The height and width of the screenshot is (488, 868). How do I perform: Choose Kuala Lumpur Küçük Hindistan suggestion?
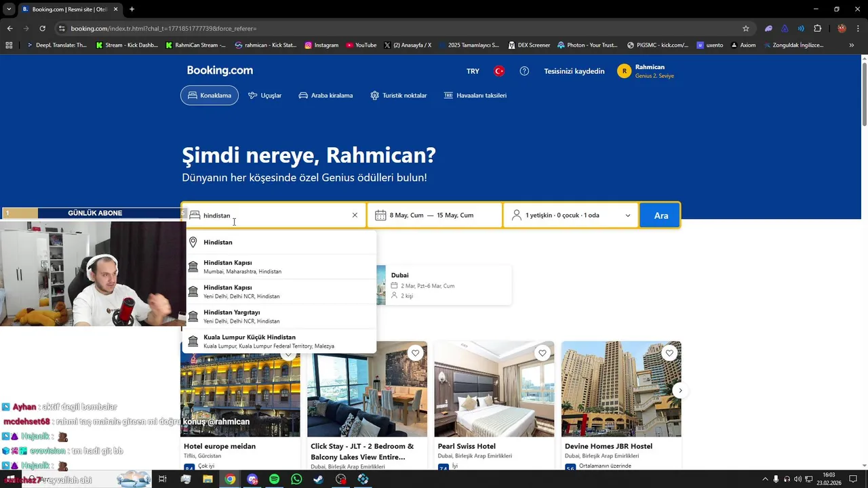[x=281, y=341]
